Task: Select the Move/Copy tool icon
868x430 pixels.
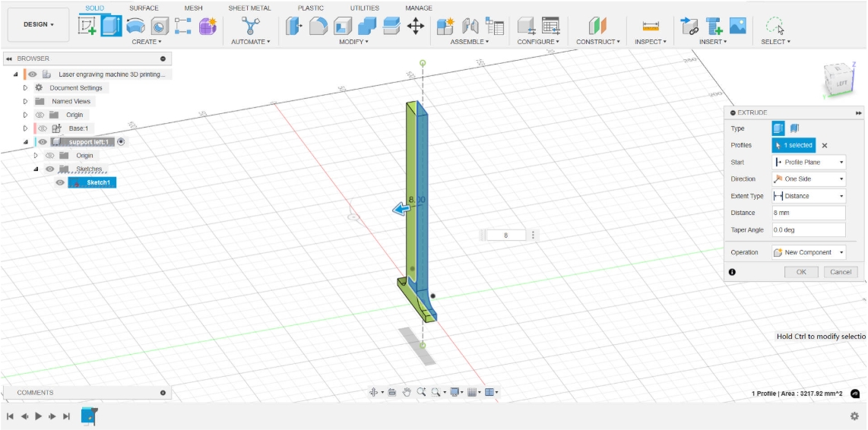Action: point(415,26)
